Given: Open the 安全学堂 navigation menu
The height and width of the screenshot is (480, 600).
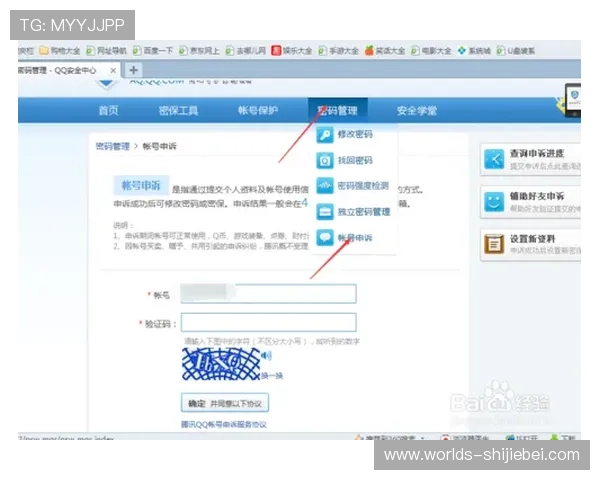Looking at the screenshot, I should pos(417,111).
